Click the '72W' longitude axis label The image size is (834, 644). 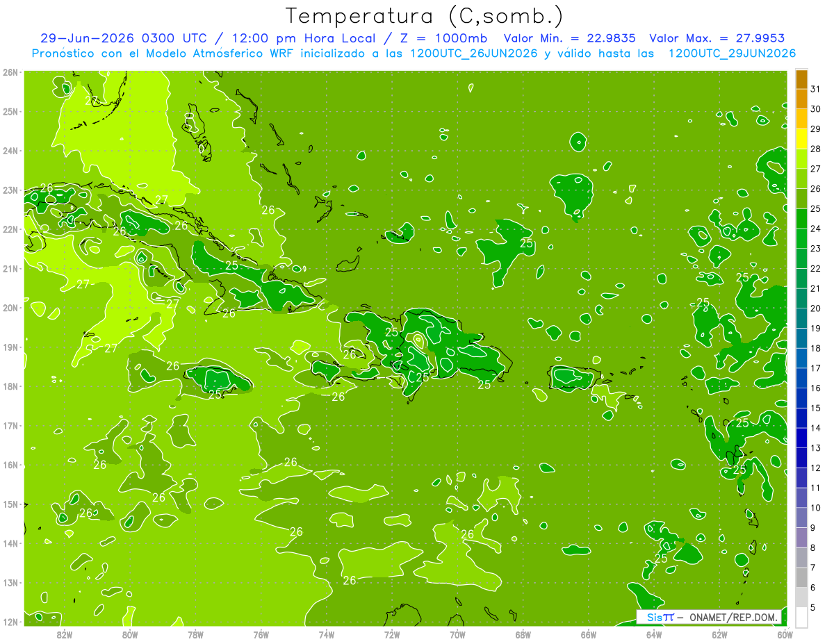click(x=392, y=634)
